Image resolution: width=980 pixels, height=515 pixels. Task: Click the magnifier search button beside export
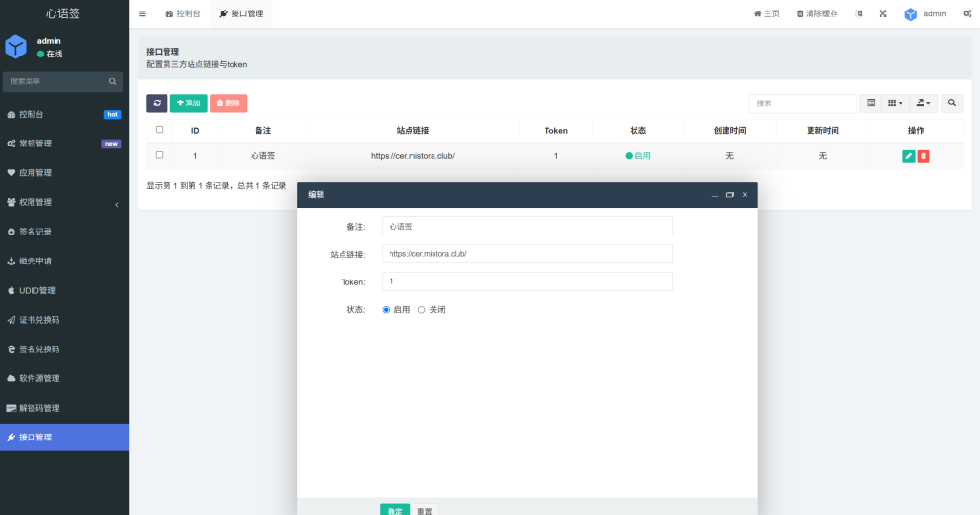point(952,102)
